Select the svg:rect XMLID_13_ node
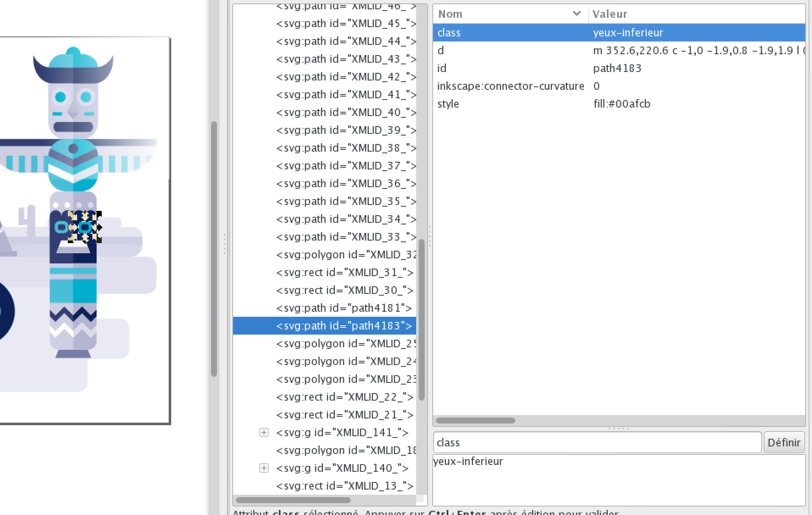 point(345,486)
